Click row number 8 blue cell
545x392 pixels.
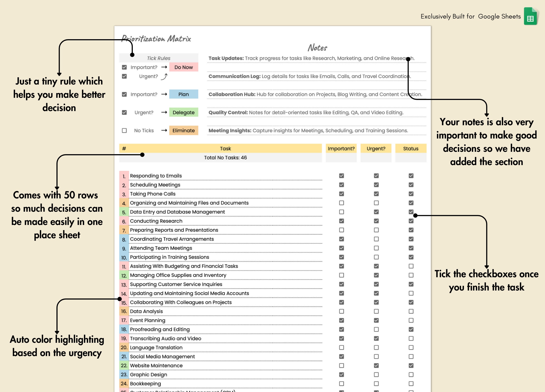tap(124, 239)
